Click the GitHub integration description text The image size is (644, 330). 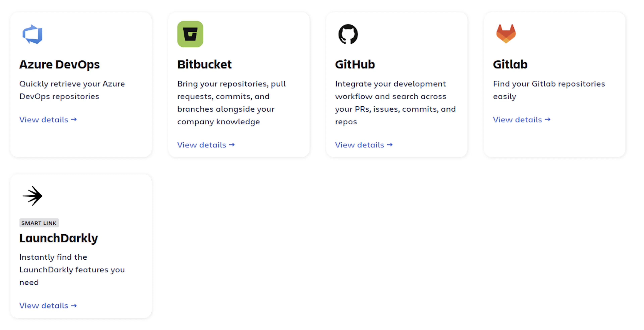coord(395,103)
